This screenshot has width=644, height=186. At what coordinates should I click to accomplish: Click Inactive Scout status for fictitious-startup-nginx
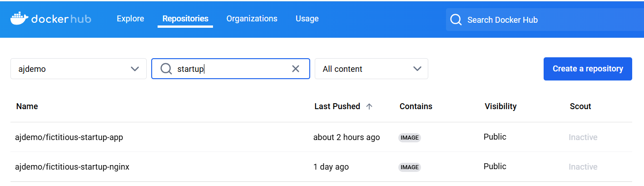[x=583, y=167]
